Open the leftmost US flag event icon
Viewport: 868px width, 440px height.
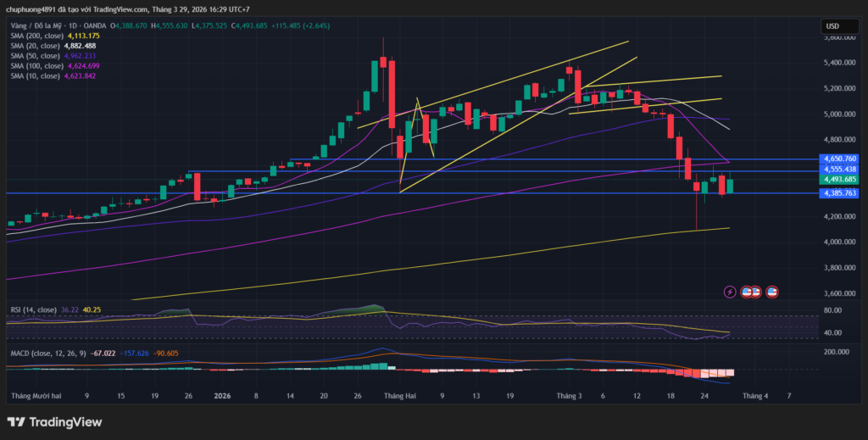click(x=747, y=292)
